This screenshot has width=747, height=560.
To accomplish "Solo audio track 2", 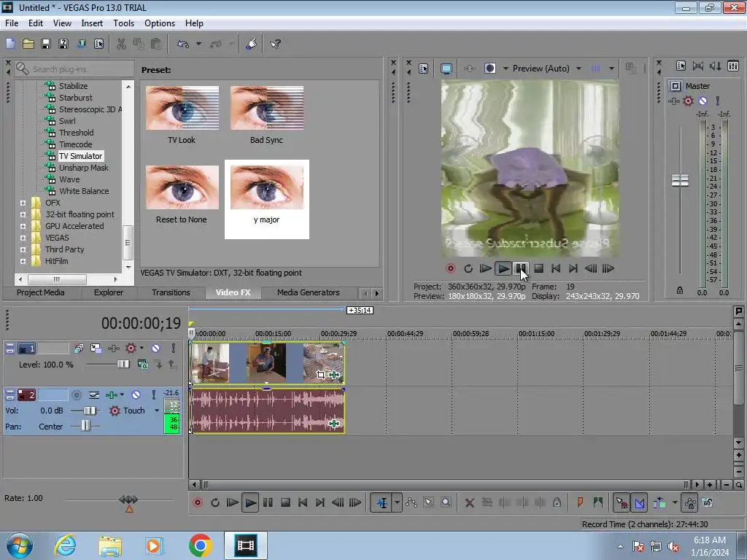I will click(x=153, y=394).
